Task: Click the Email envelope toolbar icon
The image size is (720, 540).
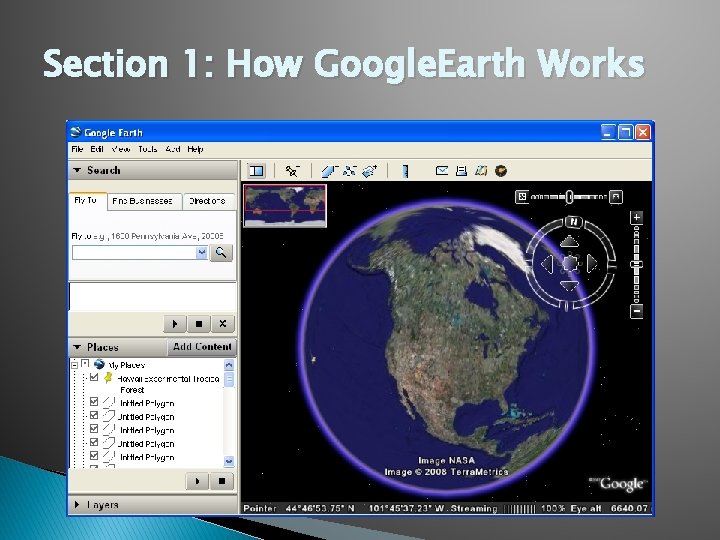Action: coord(442,171)
